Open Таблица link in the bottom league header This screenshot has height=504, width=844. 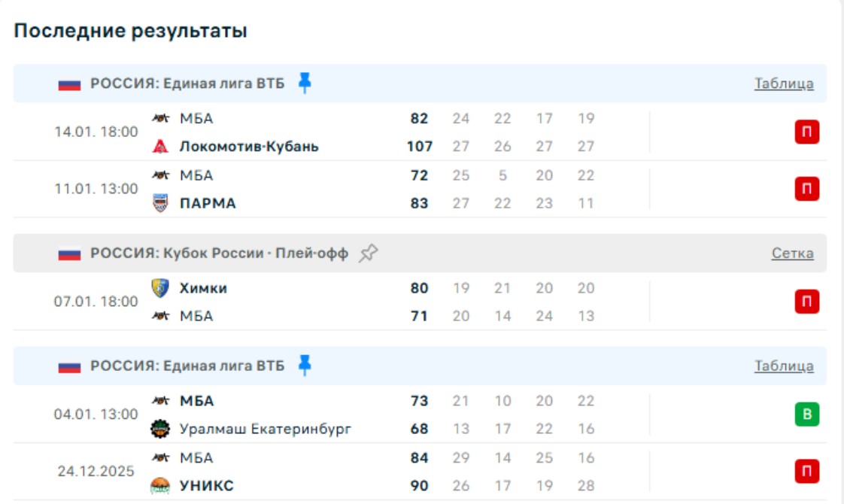(784, 366)
